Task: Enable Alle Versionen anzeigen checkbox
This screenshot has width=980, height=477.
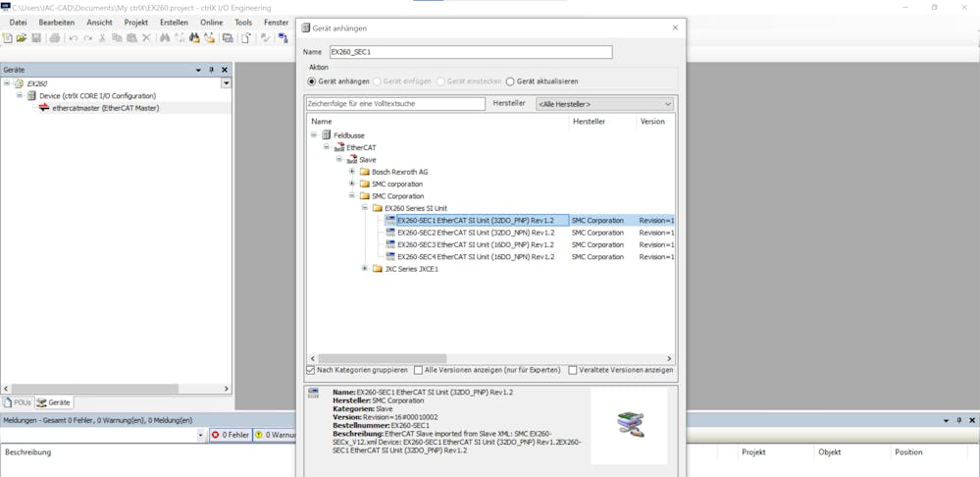Action: [418, 370]
